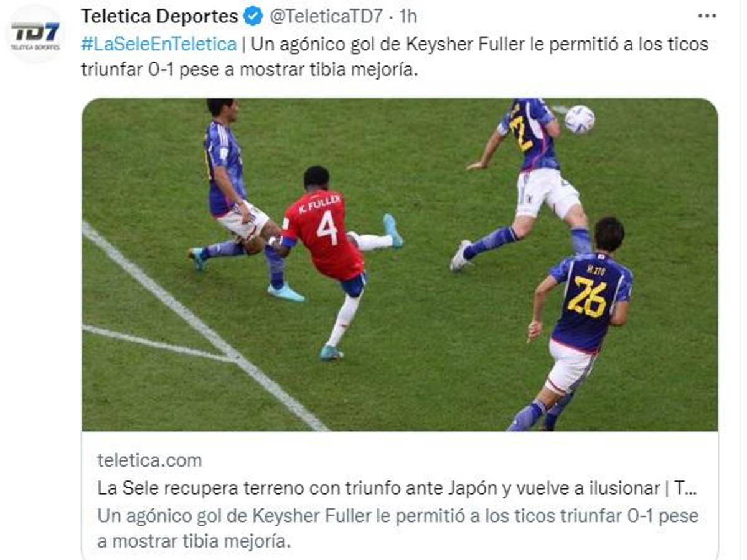Click the tweet body text about Keysher Fuller
Screen dimensions: 747x560
(x=395, y=57)
